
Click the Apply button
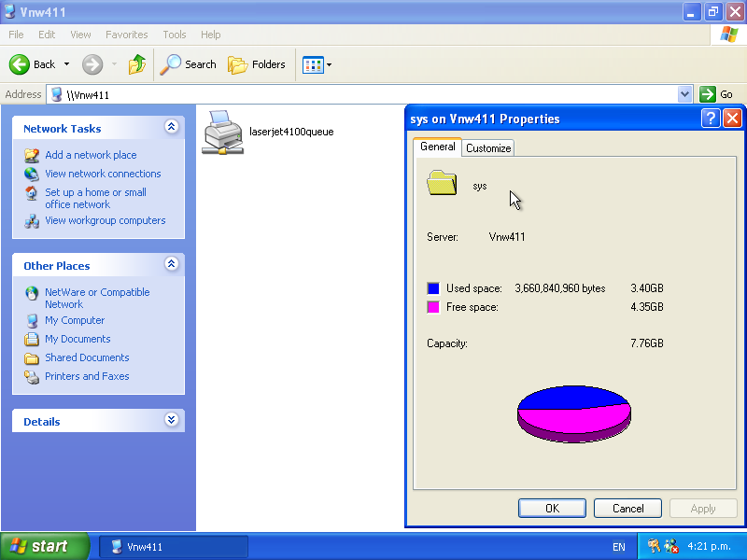point(703,508)
